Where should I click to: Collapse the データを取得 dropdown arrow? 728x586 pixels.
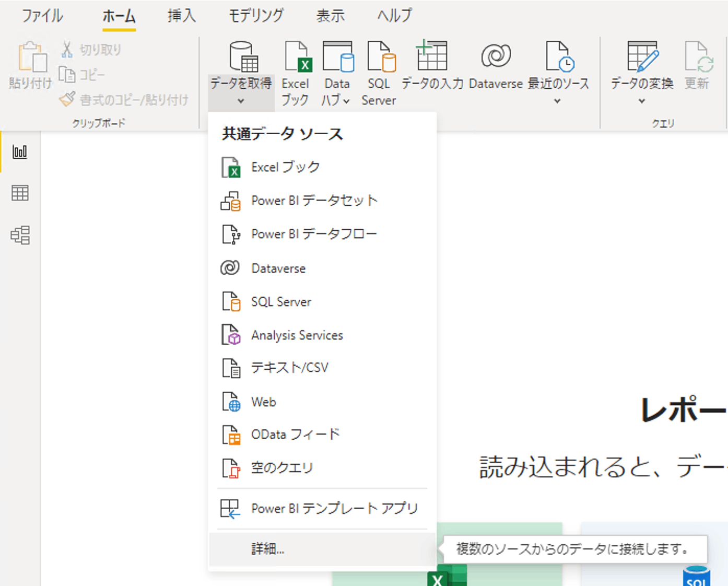[x=241, y=101]
